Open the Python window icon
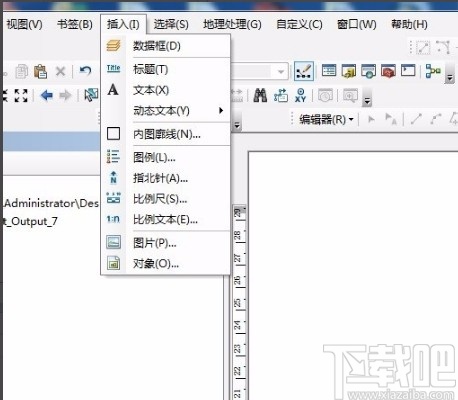Viewport: 458px width, 400px height. pyautogui.click(x=408, y=71)
